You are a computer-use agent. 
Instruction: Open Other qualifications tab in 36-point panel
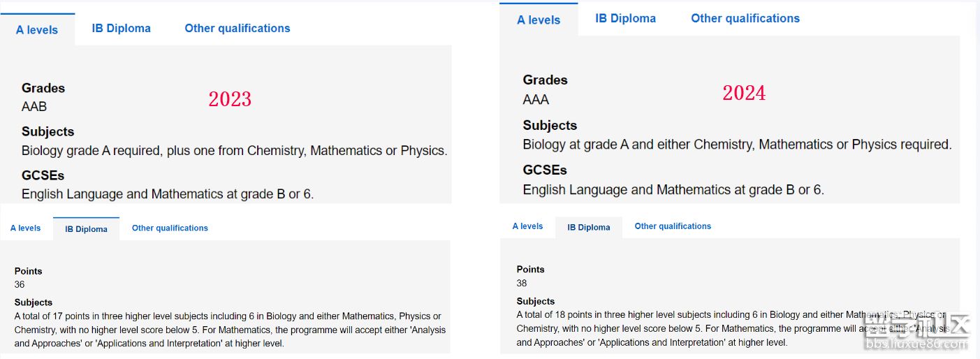coord(170,228)
